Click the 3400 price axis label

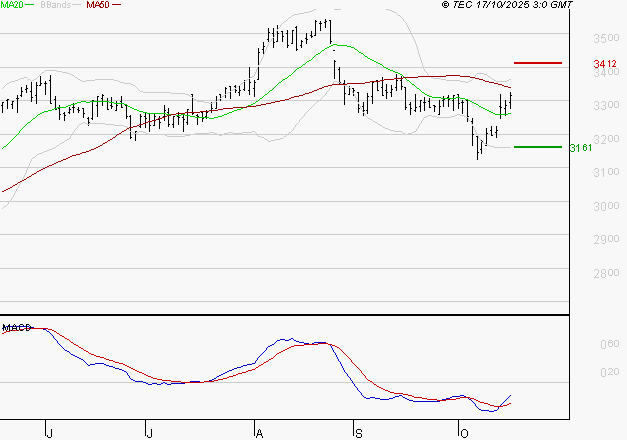(x=606, y=72)
